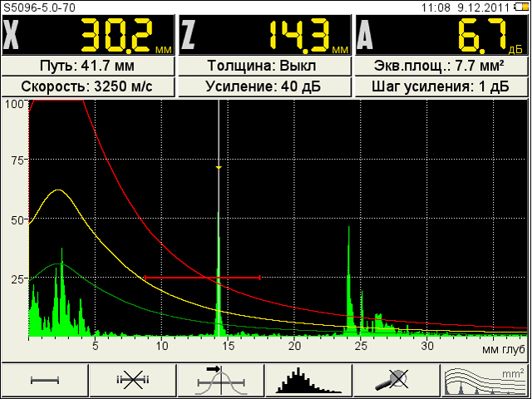532x399 pixels.
Task: Select the Шаг усиления: 1 дБ field
Action: coord(442,86)
